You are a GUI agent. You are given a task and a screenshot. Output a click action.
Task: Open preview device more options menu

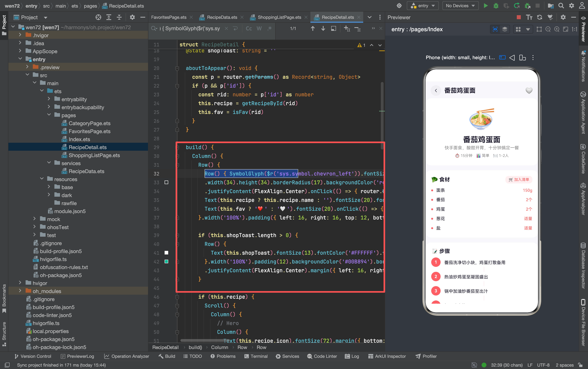(533, 58)
